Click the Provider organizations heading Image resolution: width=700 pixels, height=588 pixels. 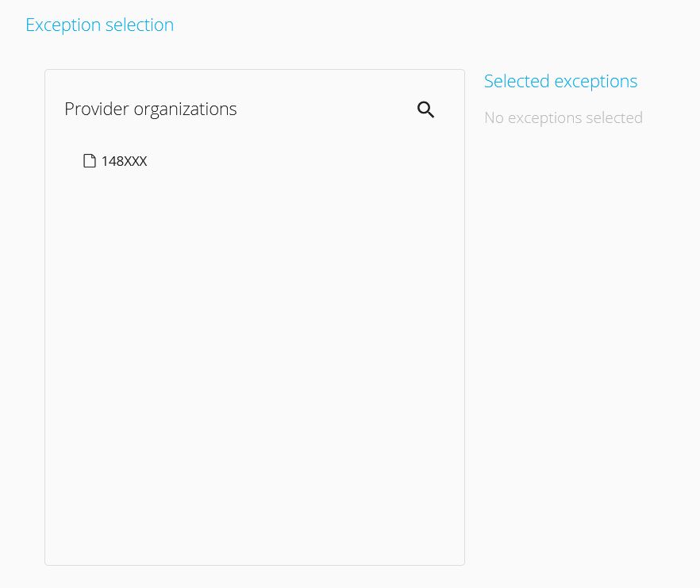[151, 110]
